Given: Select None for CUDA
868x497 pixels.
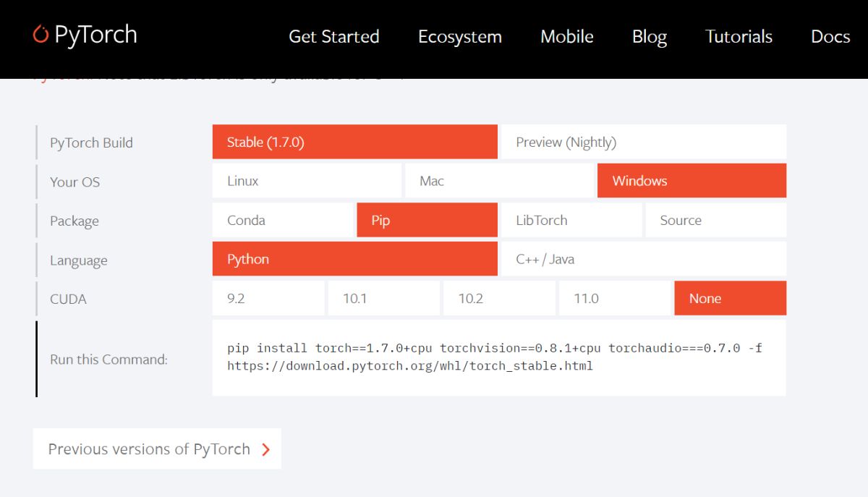Looking at the screenshot, I should [x=731, y=298].
